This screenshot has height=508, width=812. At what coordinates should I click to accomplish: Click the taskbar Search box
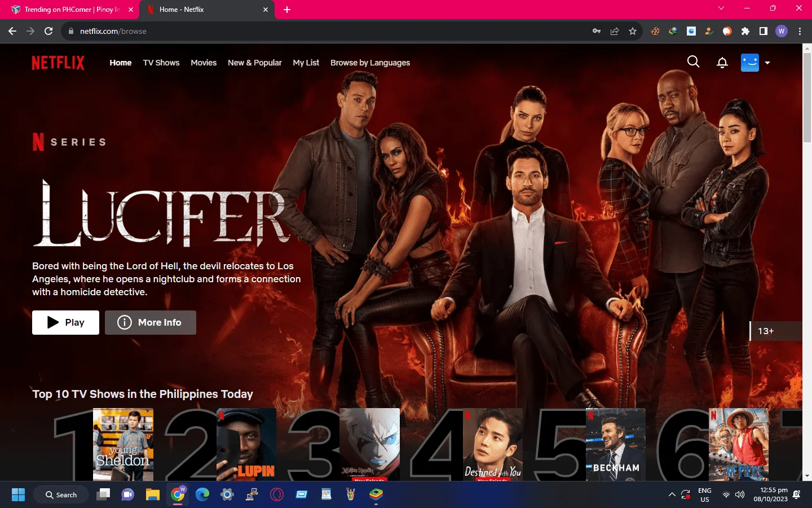(x=61, y=495)
